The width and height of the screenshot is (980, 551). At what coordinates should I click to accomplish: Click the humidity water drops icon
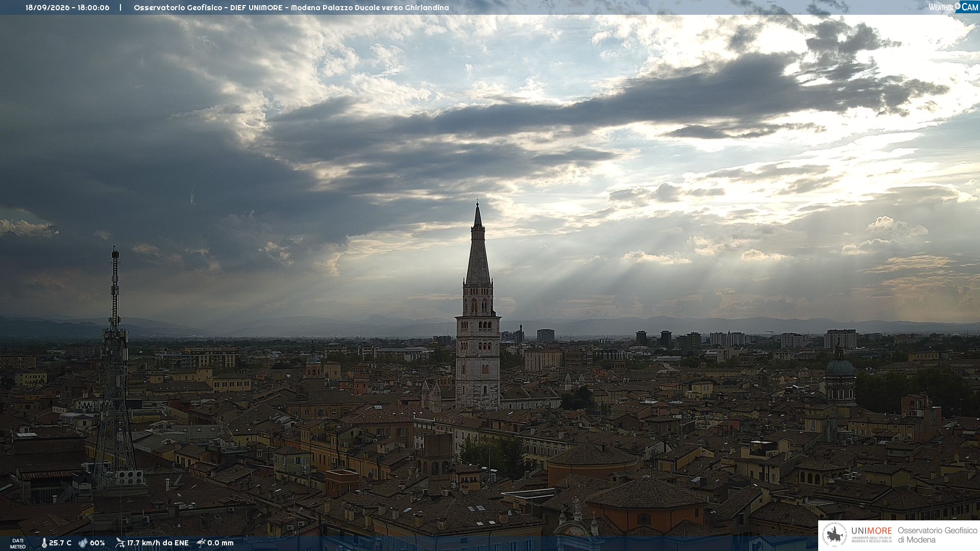pos(83,543)
